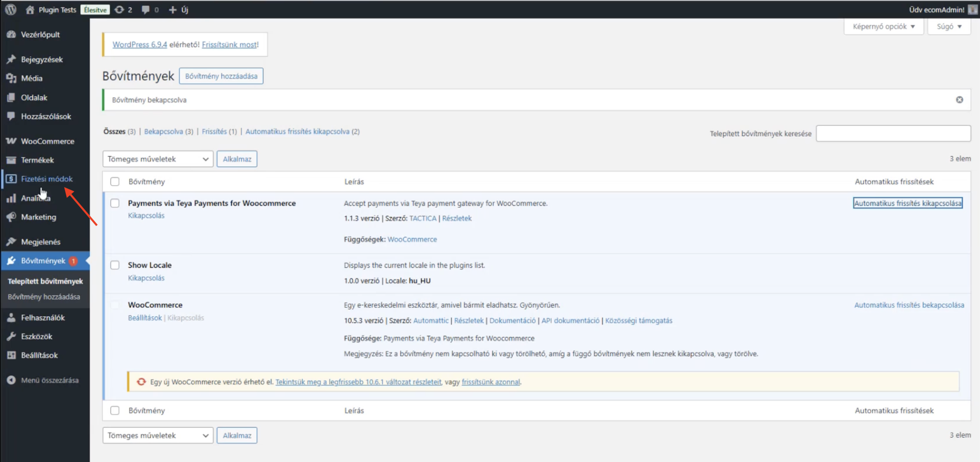Focus the Telepített bővítmények keresése field
Image resolution: width=980 pixels, height=462 pixels.
[x=893, y=134]
